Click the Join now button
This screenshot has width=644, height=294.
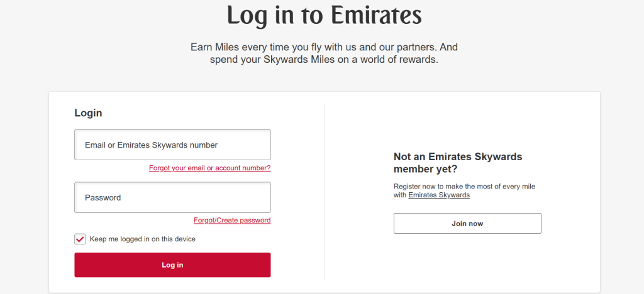click(x=467, y=224)
